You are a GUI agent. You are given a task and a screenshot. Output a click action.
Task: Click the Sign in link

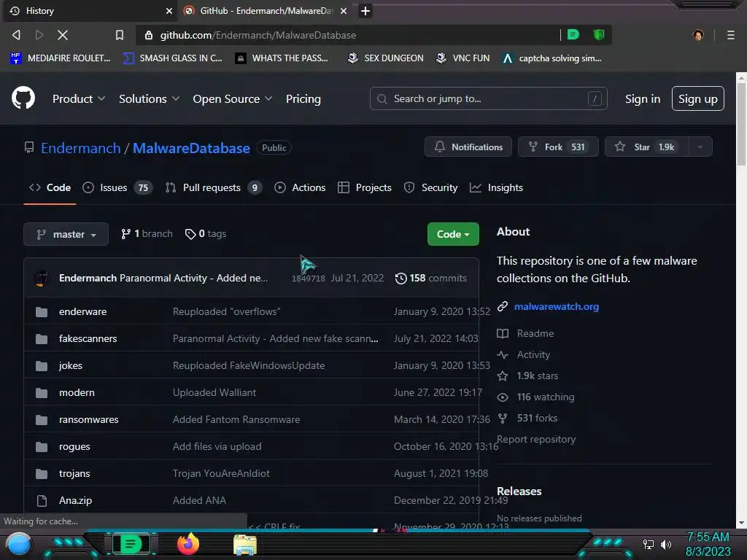(x=643, y=98)
